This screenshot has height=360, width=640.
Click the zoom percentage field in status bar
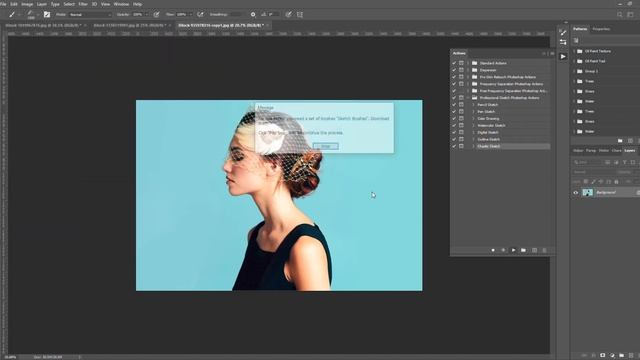click(10, 357)
